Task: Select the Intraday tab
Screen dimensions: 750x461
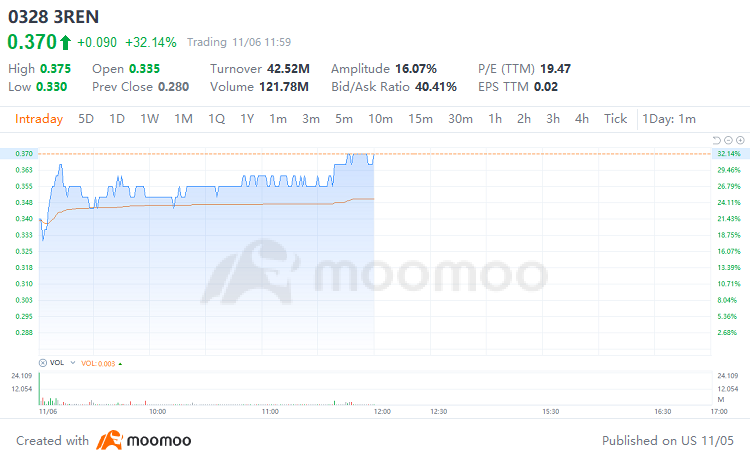Action: 39,119
